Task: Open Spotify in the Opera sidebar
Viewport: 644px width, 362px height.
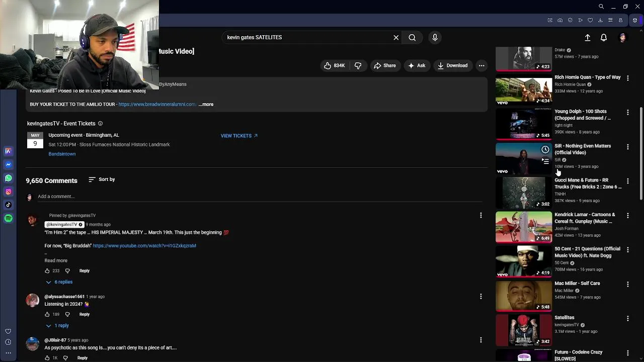Action: [x=8, y=218]
